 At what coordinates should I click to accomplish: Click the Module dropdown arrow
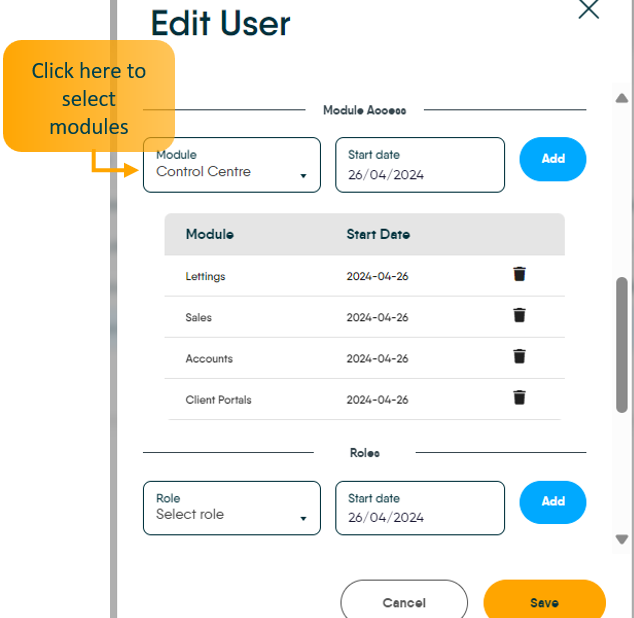pyautogui.click(x=303, y=177)
